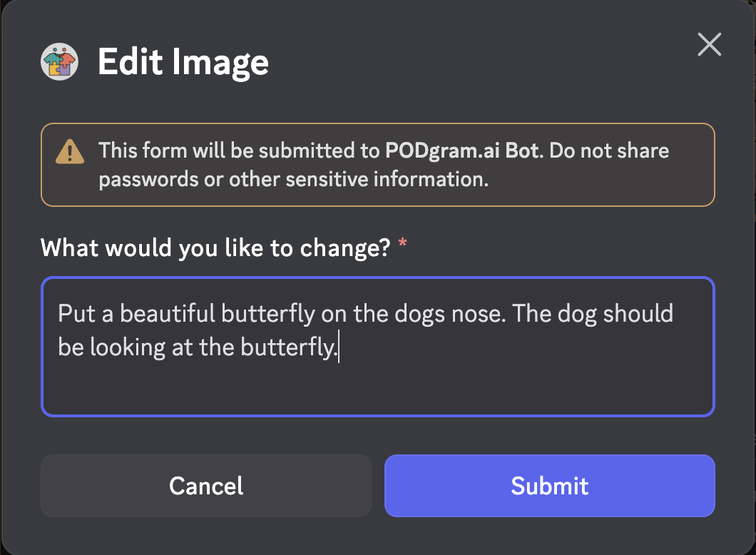The image size is (756, 555).
Task: Click the word 'nose' in the prompt text
Action: (465, 314)
